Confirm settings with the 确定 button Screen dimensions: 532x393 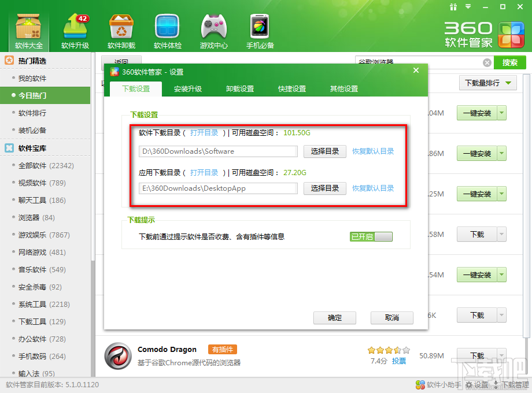[334, 318]
